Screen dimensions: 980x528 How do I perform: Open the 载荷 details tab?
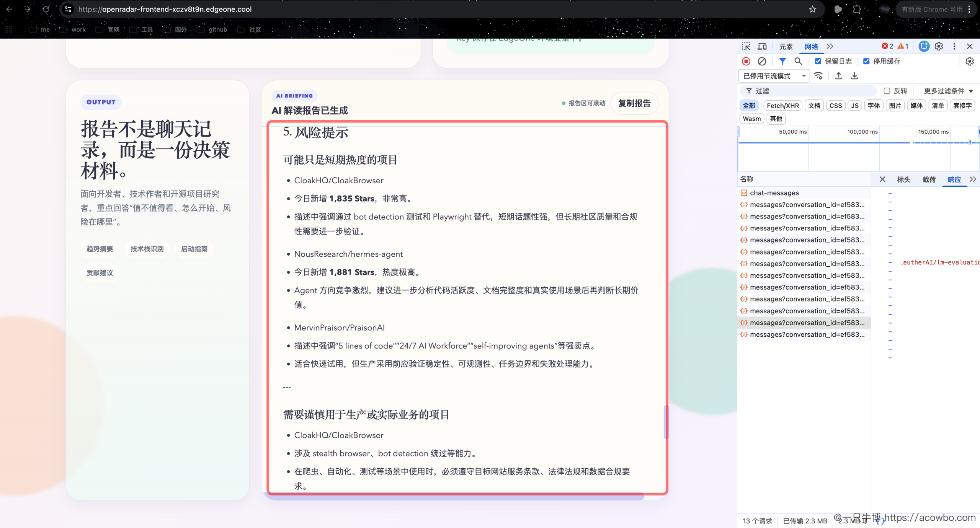click(929, 179)
